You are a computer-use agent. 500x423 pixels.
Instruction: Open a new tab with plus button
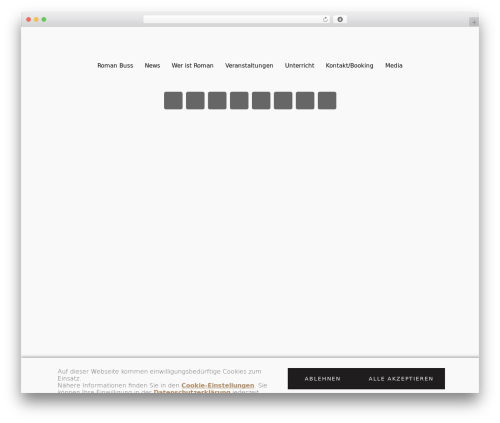[x=474, y=22]
